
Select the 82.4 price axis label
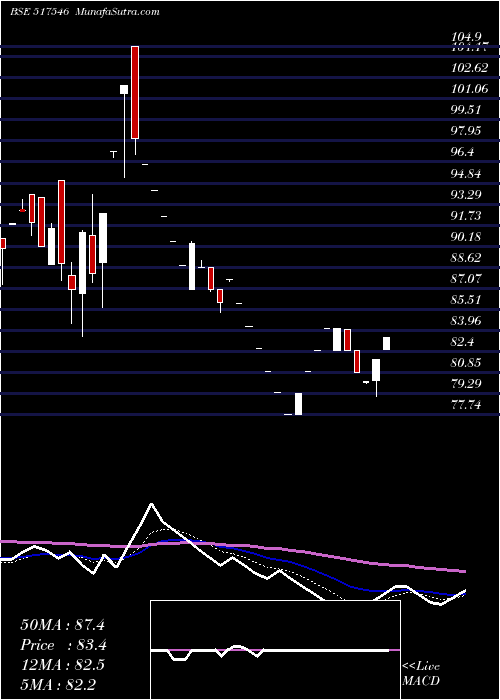click(x=462, y=342)
